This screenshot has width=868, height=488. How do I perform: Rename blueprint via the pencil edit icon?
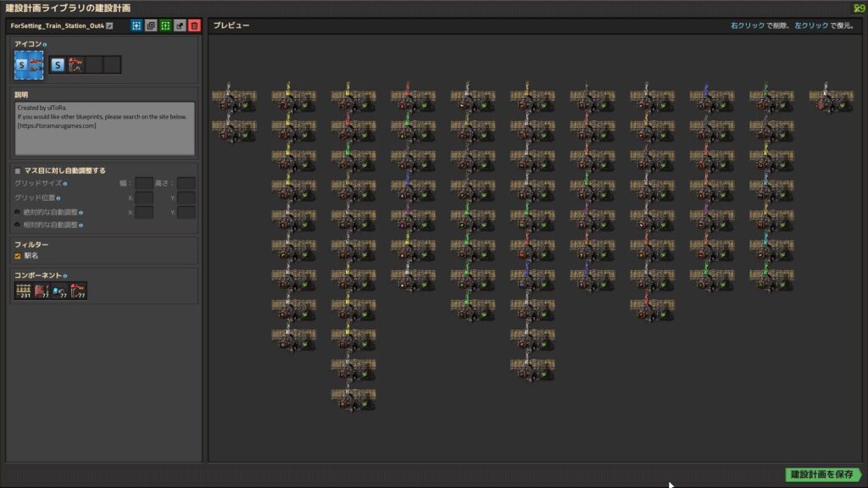(109, 25)
